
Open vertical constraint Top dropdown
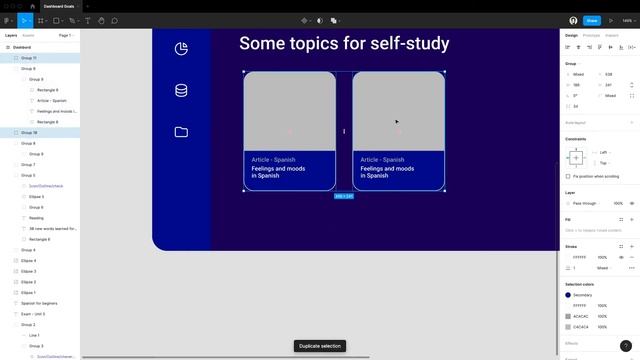605,163
